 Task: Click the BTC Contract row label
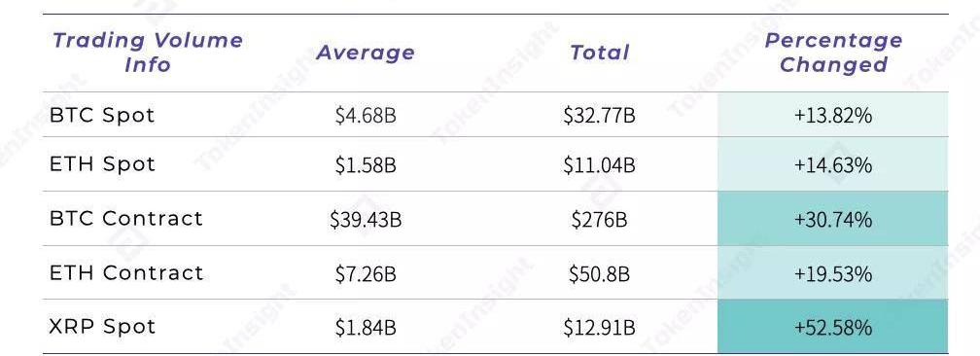pos(126,218)
